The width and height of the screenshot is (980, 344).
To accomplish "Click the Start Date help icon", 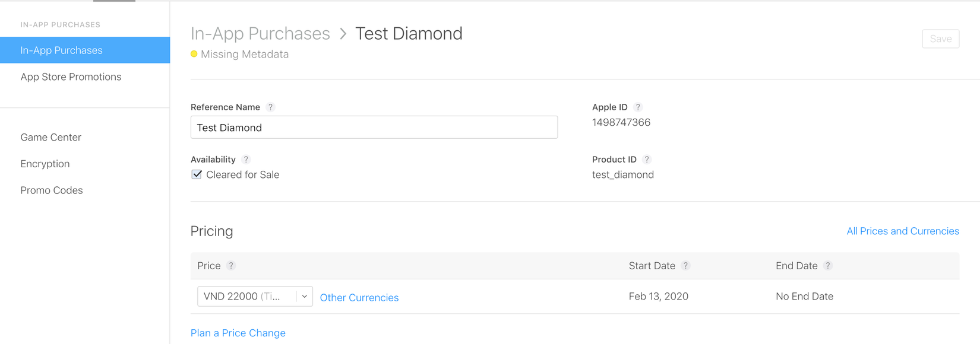I will pyautogui.click(x=685, y=266).
